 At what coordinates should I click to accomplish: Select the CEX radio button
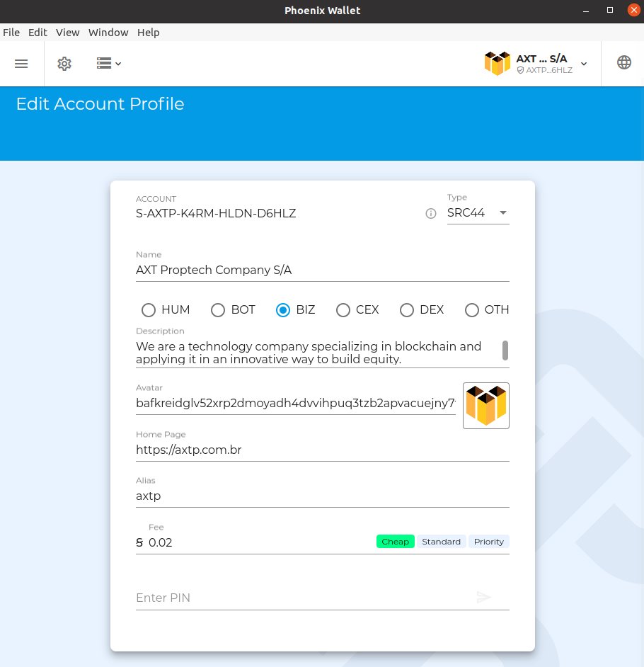[343, 310]
